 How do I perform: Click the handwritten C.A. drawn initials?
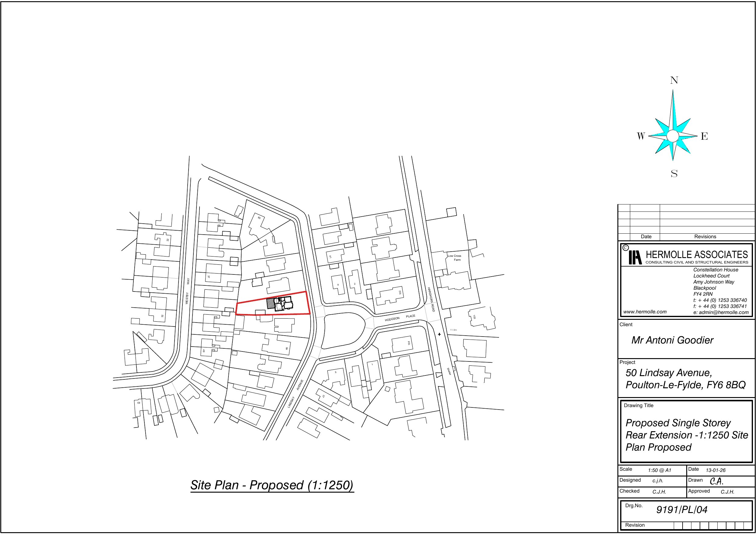(716, 481)
